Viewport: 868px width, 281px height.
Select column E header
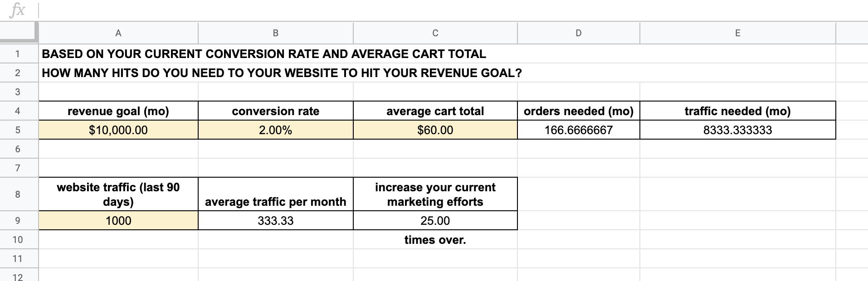click(x=738, y=33)
